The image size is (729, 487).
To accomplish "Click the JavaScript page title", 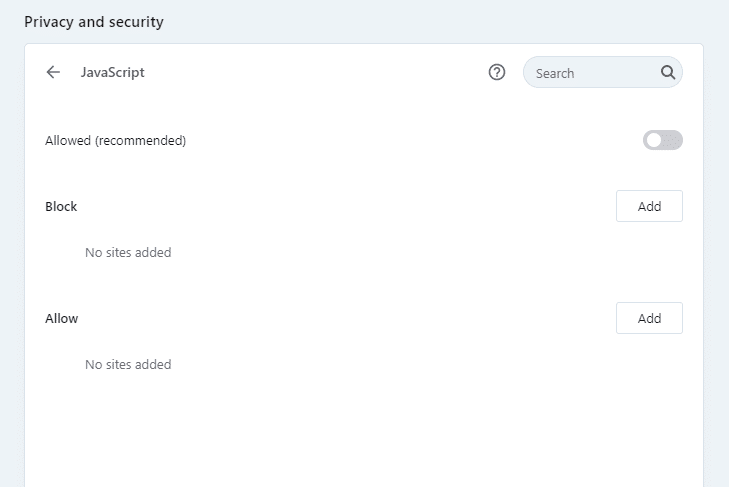I will (x=113, y=72).
